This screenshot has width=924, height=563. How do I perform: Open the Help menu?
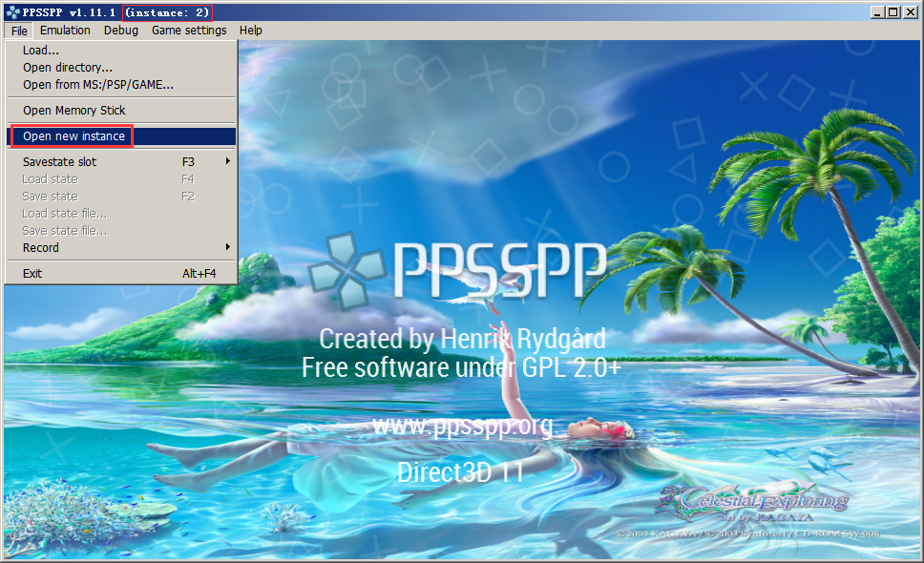250,31
